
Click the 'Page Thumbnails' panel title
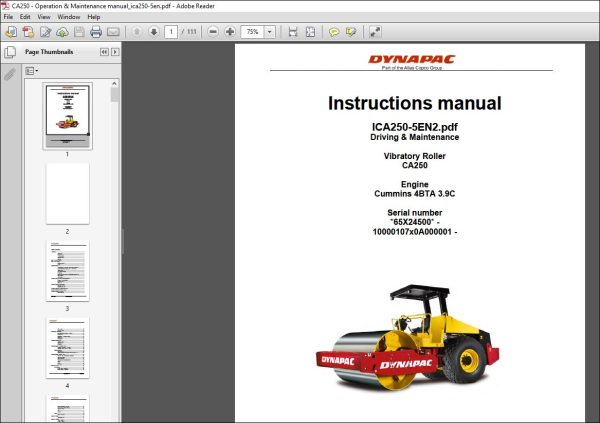(49, 52)
